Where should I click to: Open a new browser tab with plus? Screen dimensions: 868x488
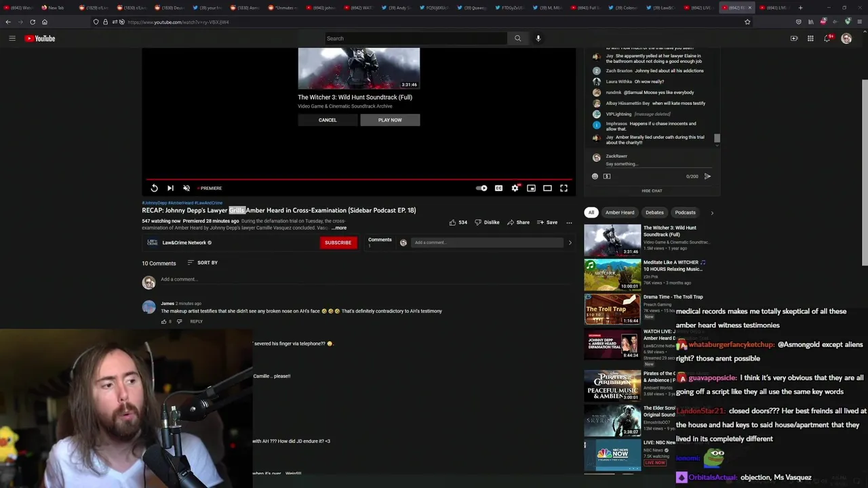tap(800, 7)
